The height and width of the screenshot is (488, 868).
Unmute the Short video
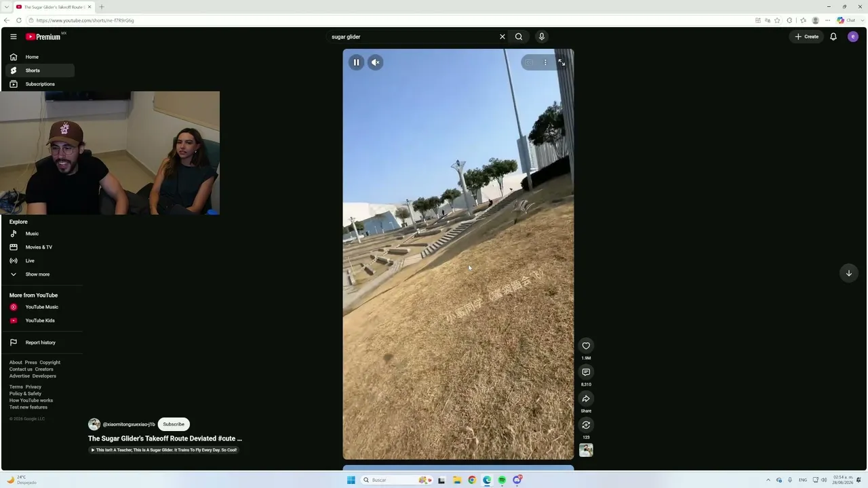375,62
